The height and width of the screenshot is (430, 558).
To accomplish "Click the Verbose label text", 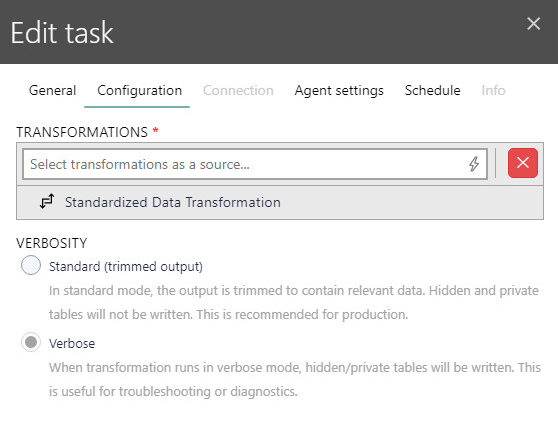I will pyautogui.click(x=72, y=344).
